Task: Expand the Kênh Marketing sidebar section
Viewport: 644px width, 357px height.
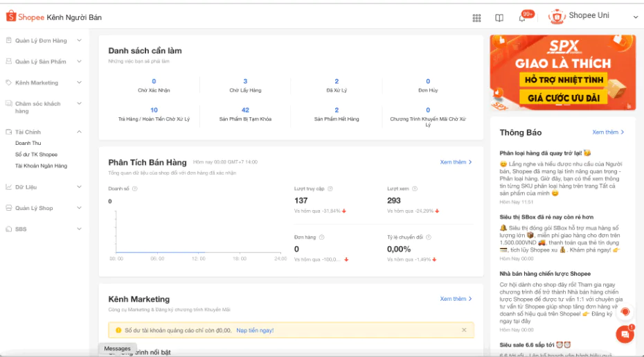Action: pos(79,82)
